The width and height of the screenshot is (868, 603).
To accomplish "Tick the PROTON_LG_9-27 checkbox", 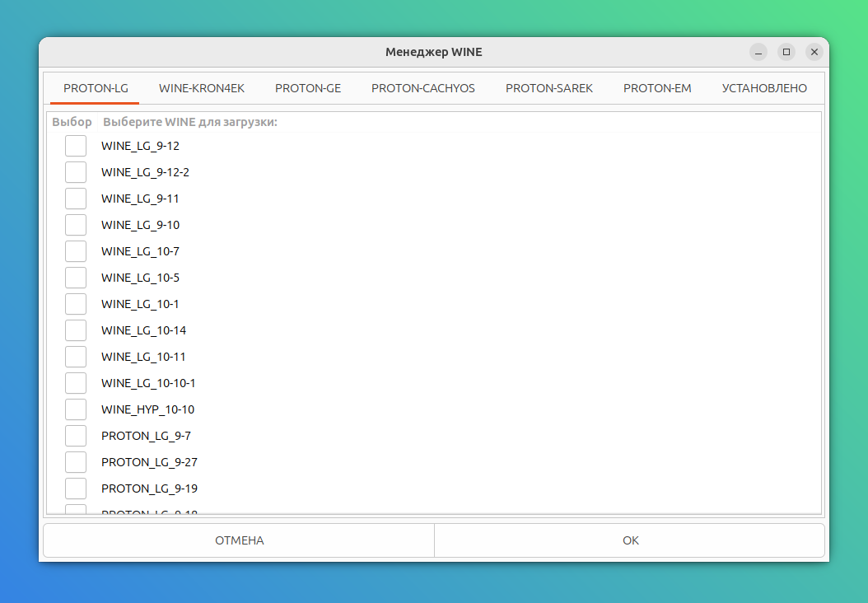I will point(76,462).
